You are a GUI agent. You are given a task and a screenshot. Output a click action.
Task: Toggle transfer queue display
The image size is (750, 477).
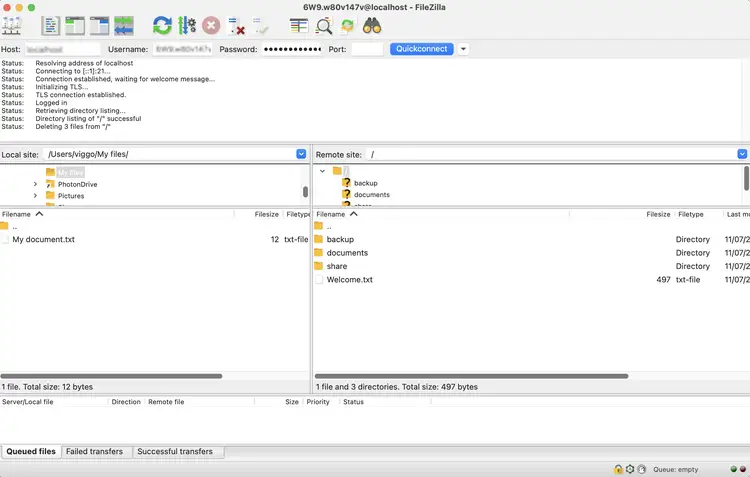[x=124, y=26]
